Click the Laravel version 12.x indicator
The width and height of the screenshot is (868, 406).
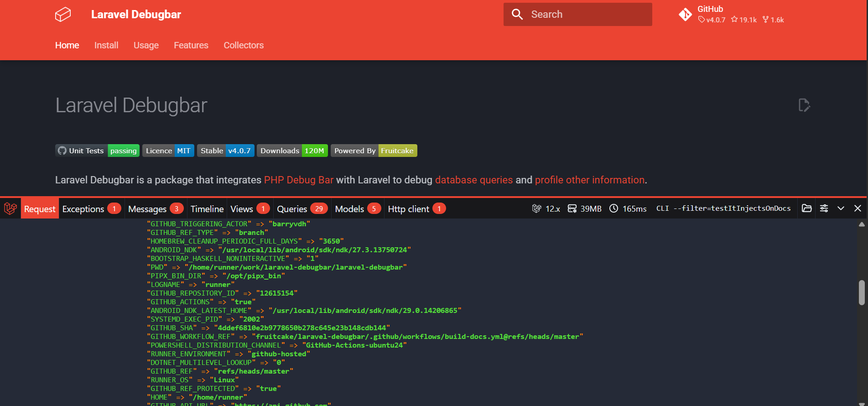coord(546,208)
